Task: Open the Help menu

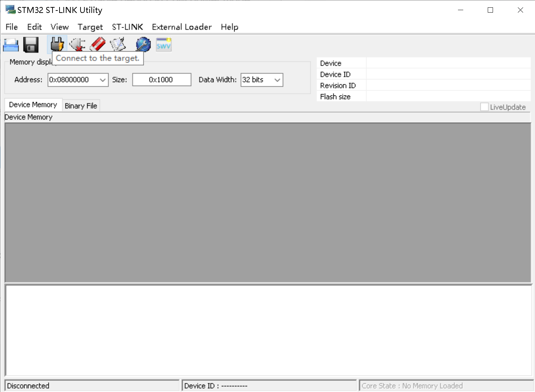Action: (229, 27)
